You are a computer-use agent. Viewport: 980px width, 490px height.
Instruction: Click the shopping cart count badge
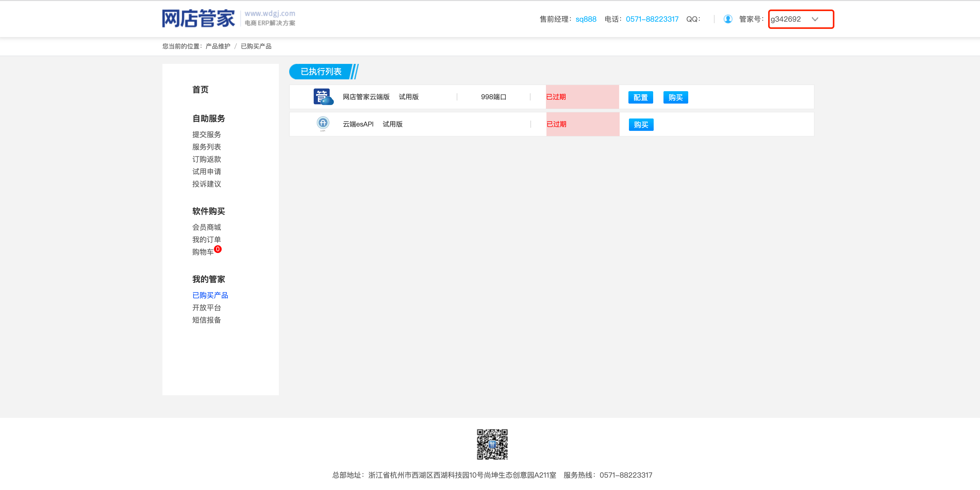coord(218,249)
